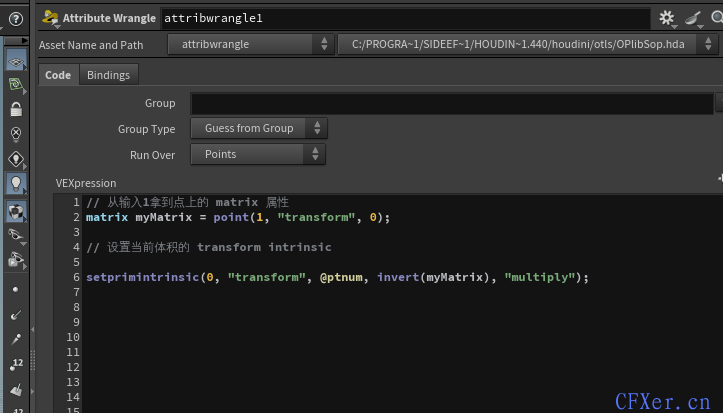Click the small point display dot icon

click(16, 289)
